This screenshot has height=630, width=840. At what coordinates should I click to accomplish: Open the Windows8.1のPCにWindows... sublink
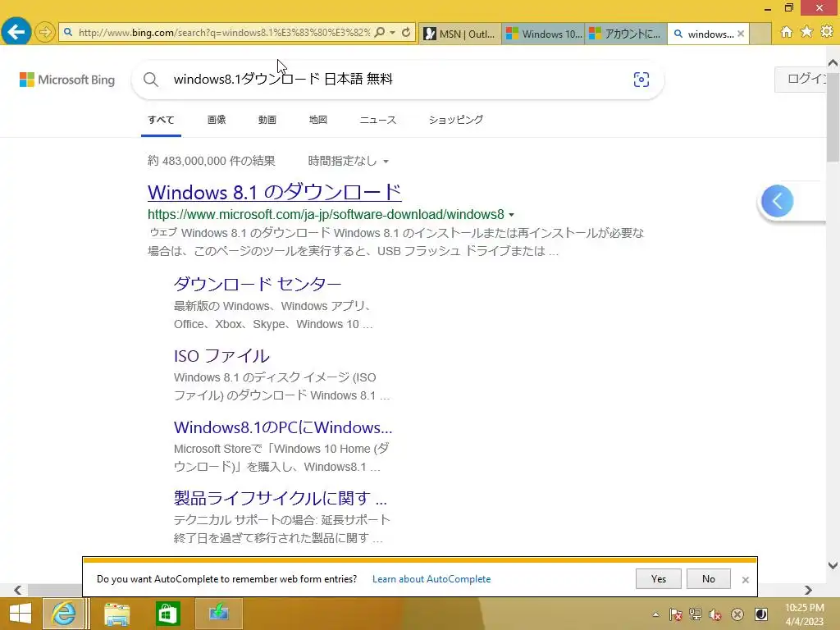283,427
